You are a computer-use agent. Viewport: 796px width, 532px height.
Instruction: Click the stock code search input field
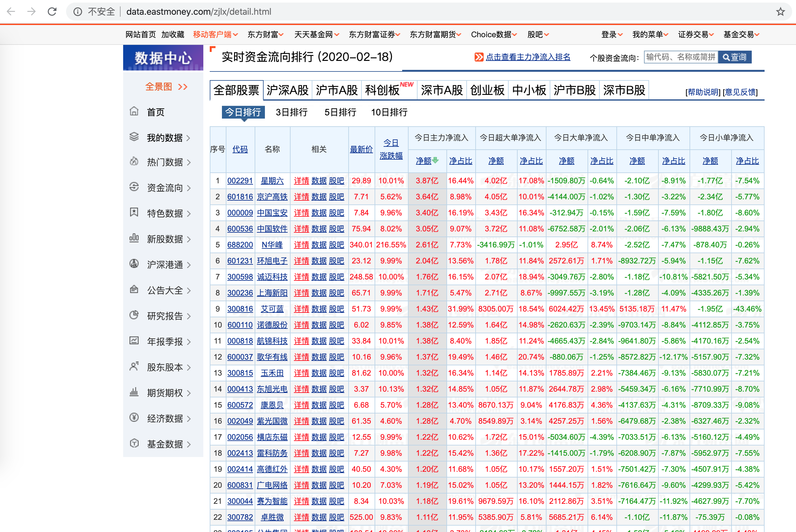click(x=680, y=57)
